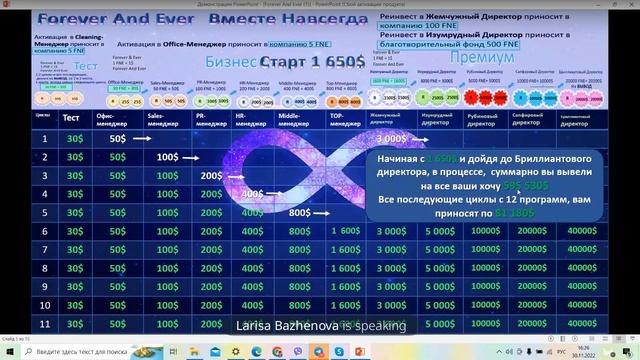Switch to Normal view in PowerPoint status bar
This screenshot has height=360, width=640.
[x=591, y=339]
